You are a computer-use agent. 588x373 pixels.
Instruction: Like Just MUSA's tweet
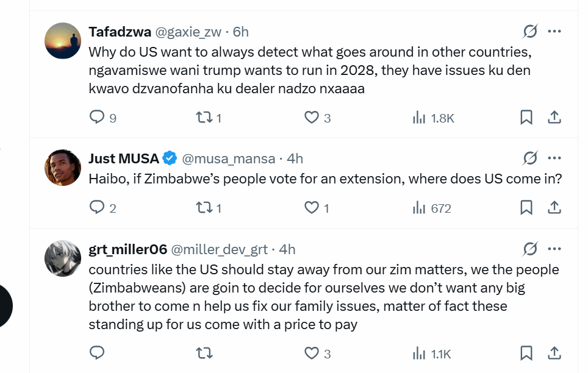312,208
